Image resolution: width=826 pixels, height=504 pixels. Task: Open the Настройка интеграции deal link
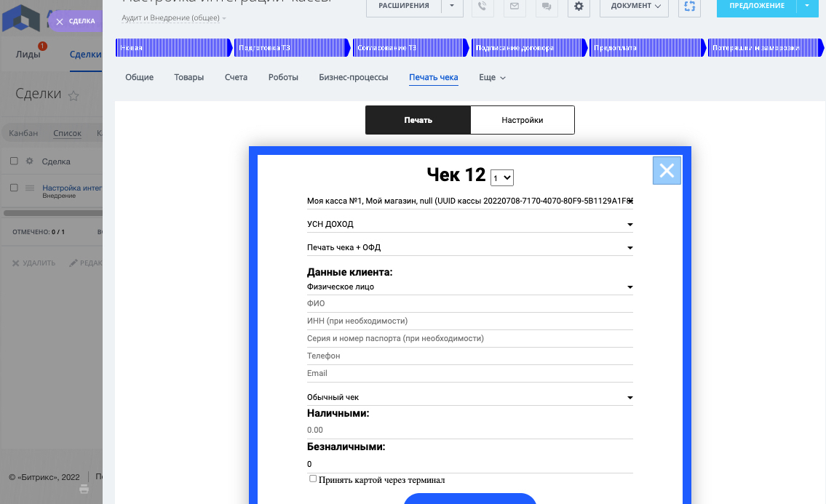tap(72, 188)
